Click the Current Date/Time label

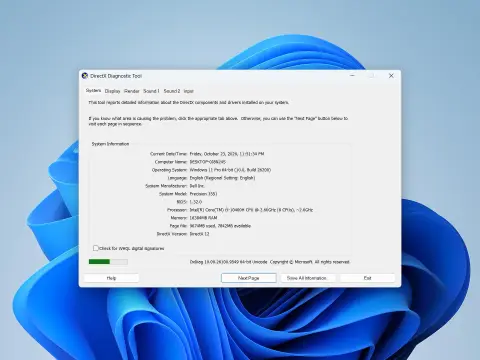pos(169,154)
